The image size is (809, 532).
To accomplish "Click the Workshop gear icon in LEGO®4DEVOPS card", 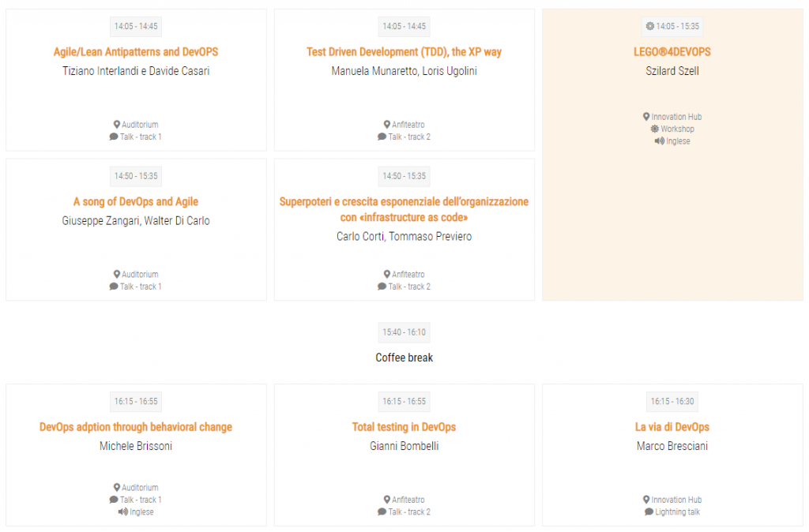I will coord(655,129).
